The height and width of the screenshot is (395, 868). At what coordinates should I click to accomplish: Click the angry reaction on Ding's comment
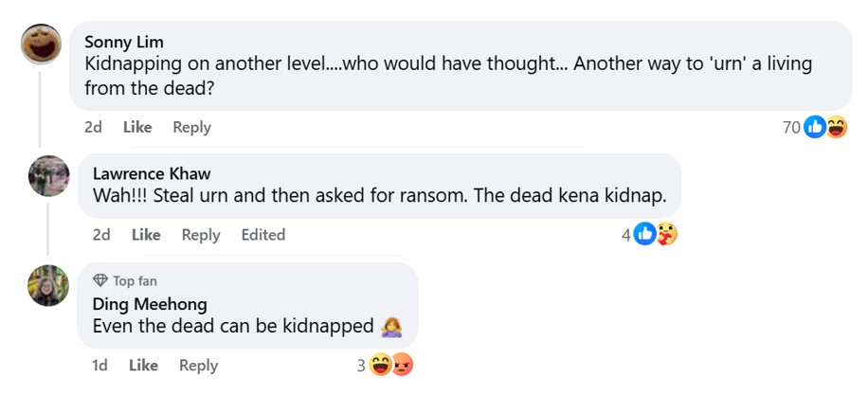pyautogui.click(x=402, y=365)
